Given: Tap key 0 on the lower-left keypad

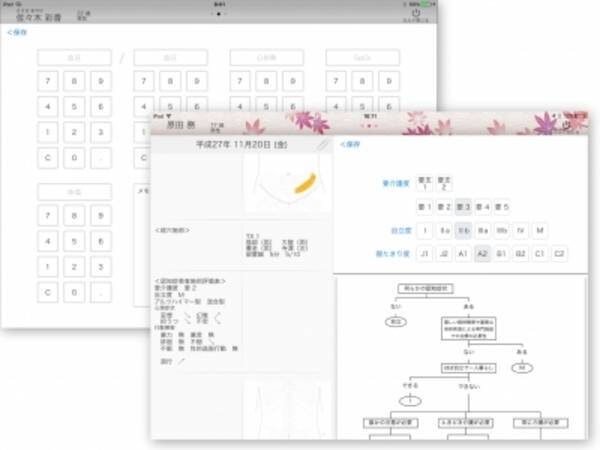Looking at the screenshot, I should pyautogui.click(x=74, y=292).
